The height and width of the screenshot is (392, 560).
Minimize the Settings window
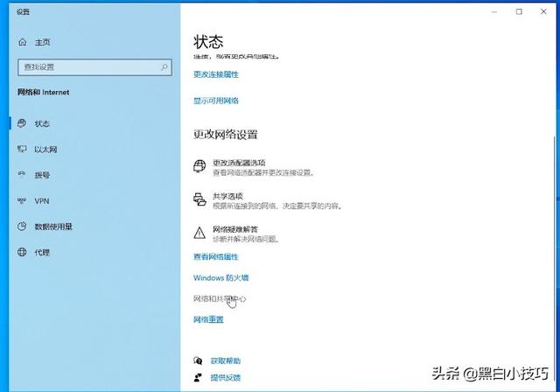pyautogui.click(x=494, y=11)
